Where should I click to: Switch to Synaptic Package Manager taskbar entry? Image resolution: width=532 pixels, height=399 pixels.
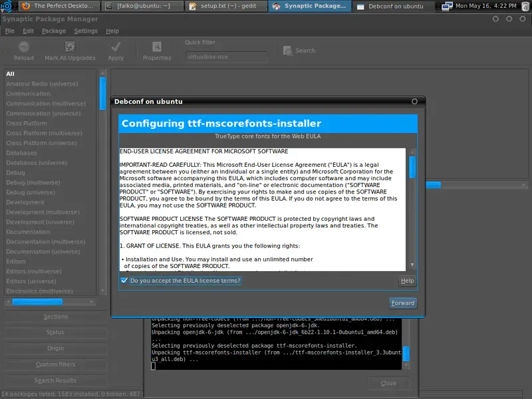(x=309, y=6)
